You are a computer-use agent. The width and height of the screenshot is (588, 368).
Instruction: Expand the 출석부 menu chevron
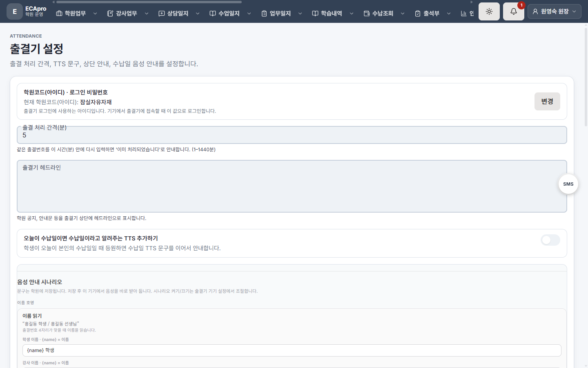click(449, 13)
